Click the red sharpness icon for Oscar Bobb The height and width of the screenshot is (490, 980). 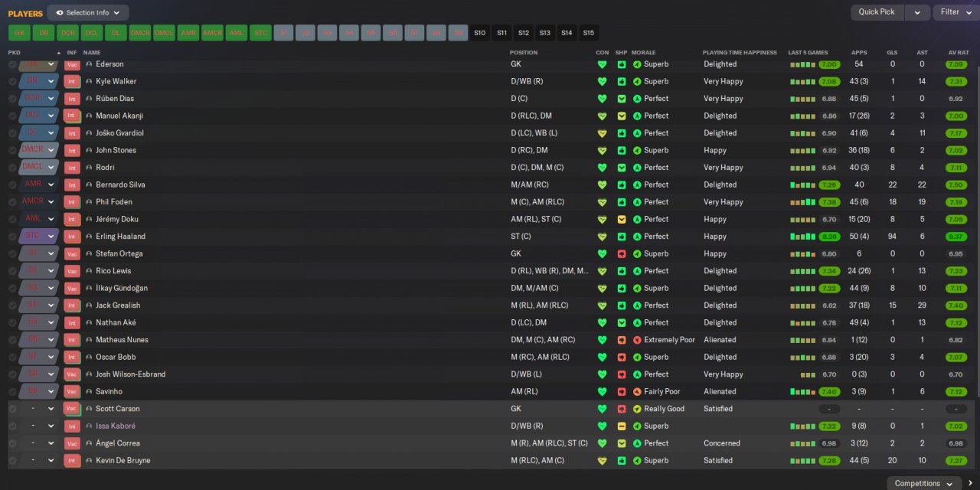(x=622, y=357)
